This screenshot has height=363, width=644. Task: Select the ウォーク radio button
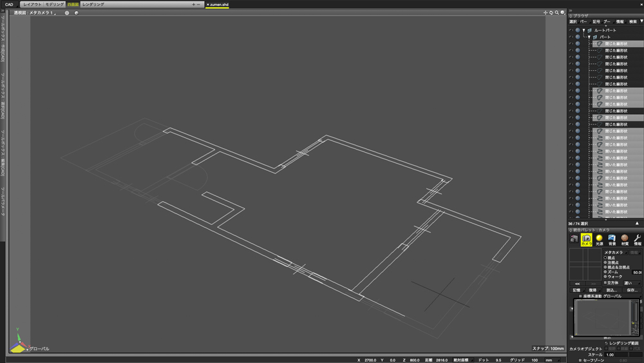point(605,277)
